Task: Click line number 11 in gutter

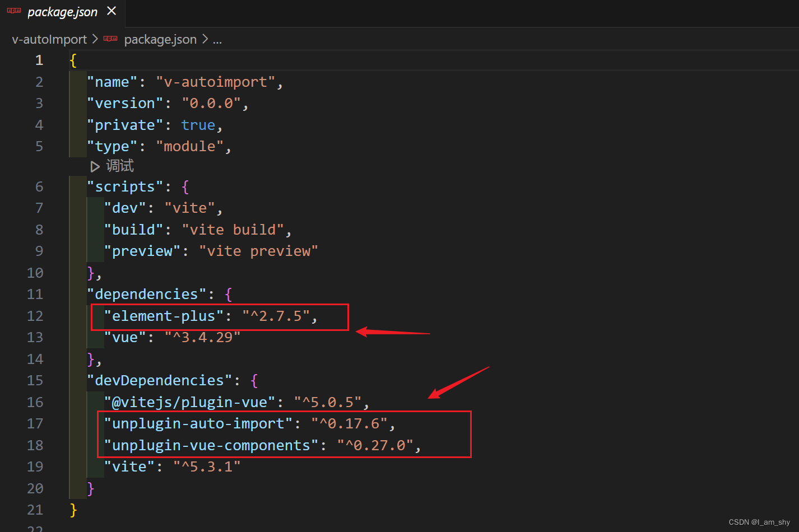Action: point(35,294)
